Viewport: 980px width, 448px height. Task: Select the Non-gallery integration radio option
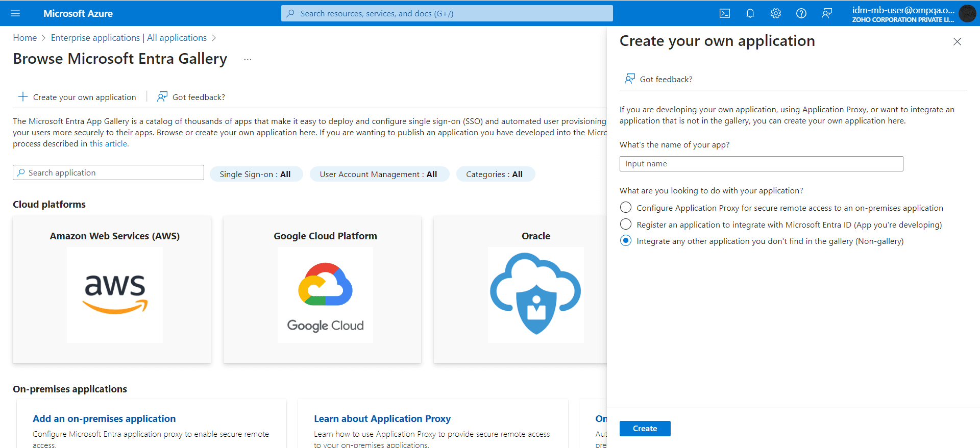626,241
